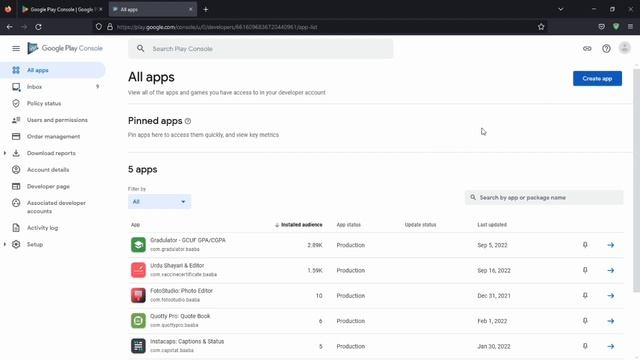Click the green shield extension icon
Image resolution: width=640 pixels, height=360 pixels.
coord(616,27)
